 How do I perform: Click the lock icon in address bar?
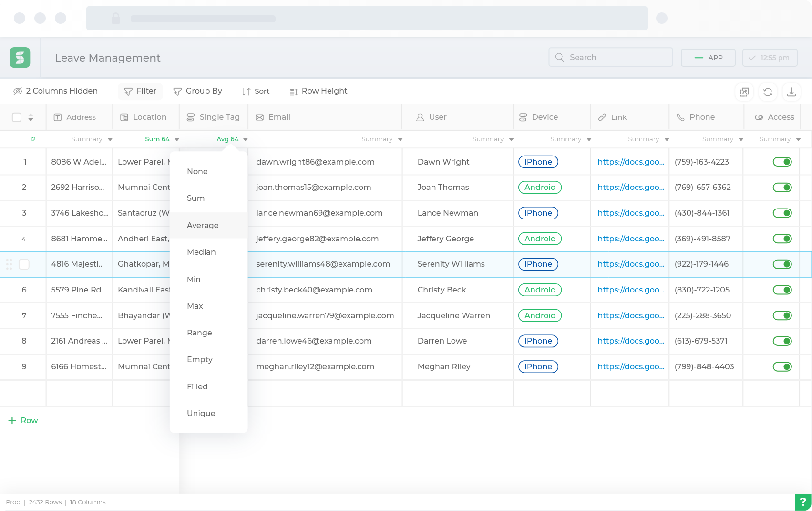click(x=115, y=19)
